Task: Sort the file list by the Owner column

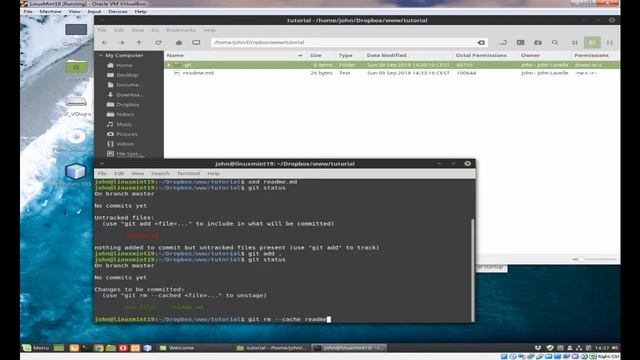Action: click(x=531, y=55)
